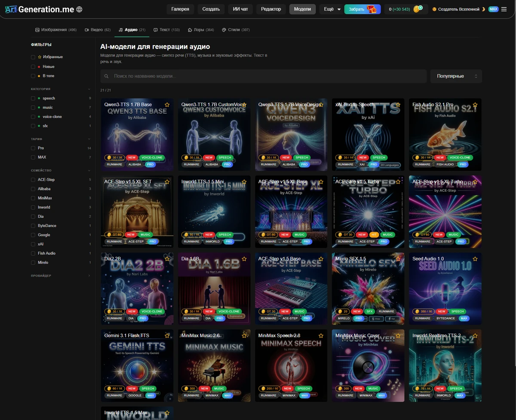Click the MAX plan badge in header
516x420 pixels.
click(493, 9)
